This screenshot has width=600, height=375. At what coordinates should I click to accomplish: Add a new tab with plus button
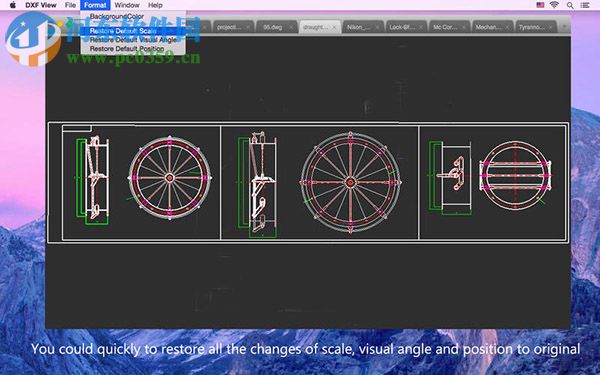564,27
